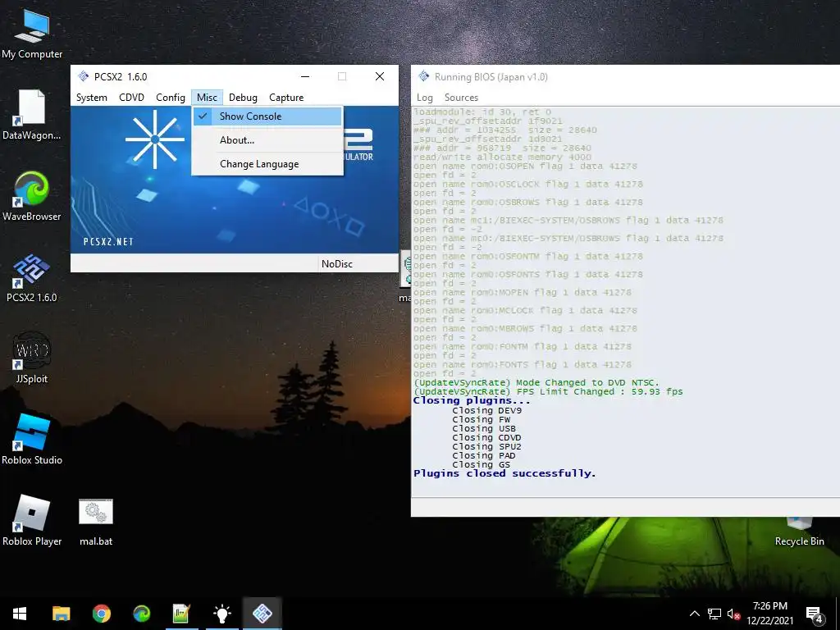Viewport: 840px width, 630px height.
Task: Open the Capture menu in PCSX2
Action: point(286,98)
